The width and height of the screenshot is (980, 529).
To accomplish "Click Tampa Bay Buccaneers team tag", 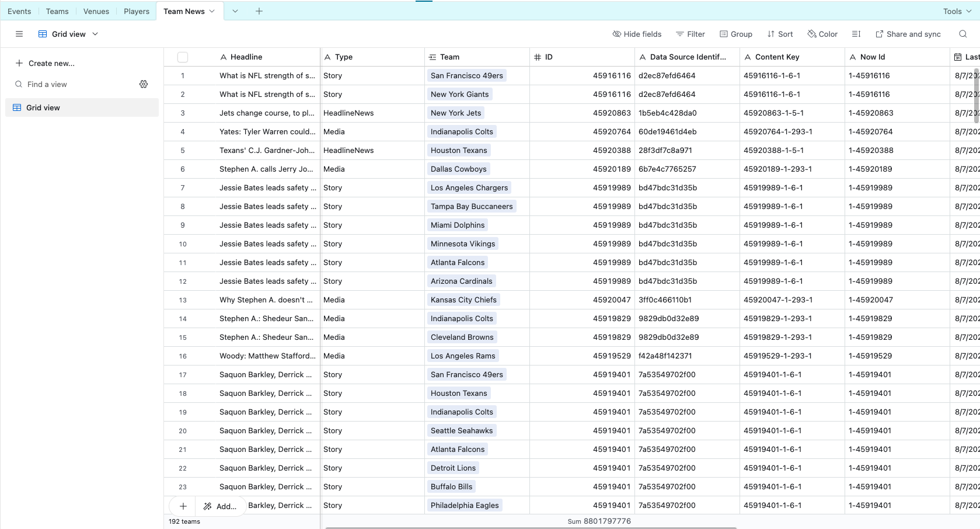I will pos(472,206).
